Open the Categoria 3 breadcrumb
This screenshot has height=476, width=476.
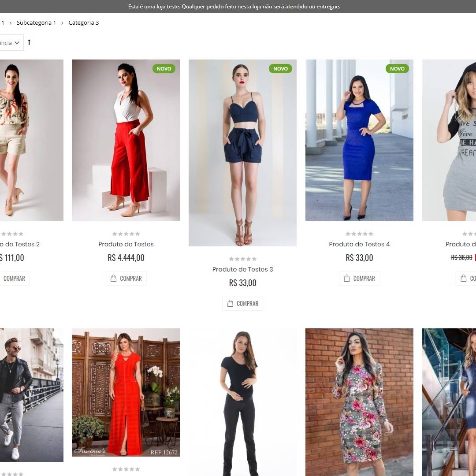[83, 23]
